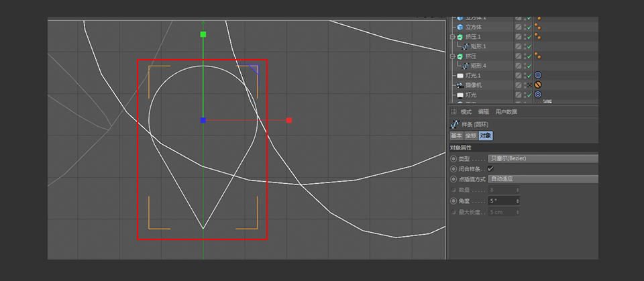Toggle the 闭合样条 checkbox
The height and width of the screenshot is (281, 644).
tap(490, 168)
